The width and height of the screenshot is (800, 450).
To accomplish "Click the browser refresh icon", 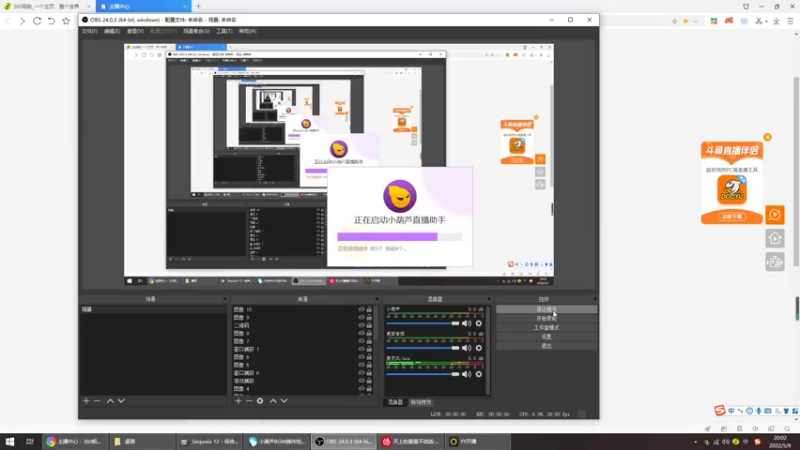I will [x=37, y=21].
